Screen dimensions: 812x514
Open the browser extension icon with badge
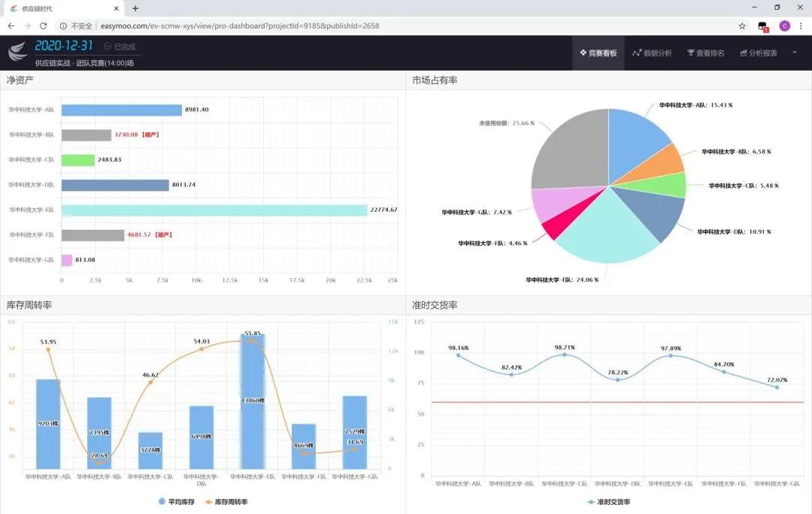763,26
